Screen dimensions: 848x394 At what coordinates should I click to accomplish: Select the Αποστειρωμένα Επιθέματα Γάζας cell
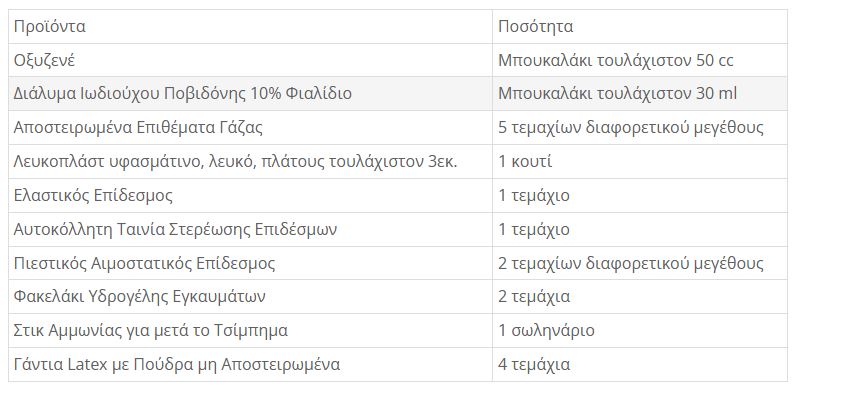[x=250, y=128]
